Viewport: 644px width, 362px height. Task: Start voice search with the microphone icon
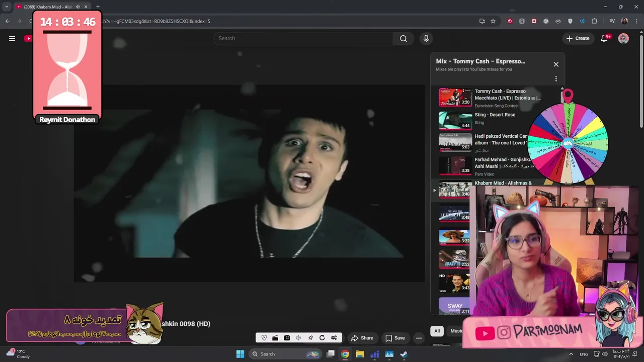[x=426, y=38]
